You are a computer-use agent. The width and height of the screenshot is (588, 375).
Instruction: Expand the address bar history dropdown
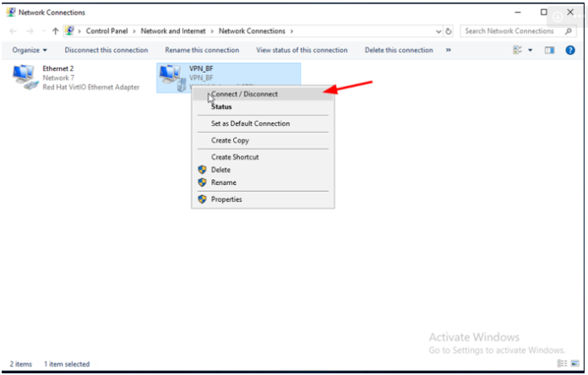point(438,31)
